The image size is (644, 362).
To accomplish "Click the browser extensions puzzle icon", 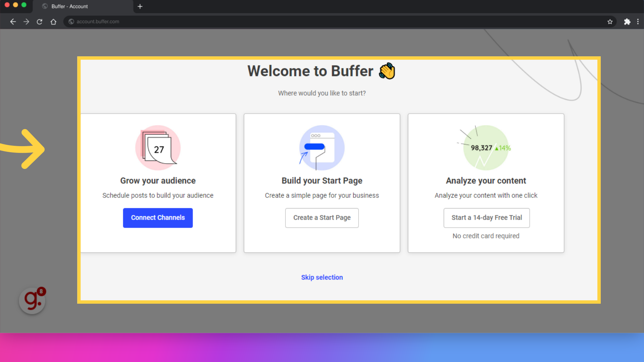I will [x=627, y=21].
